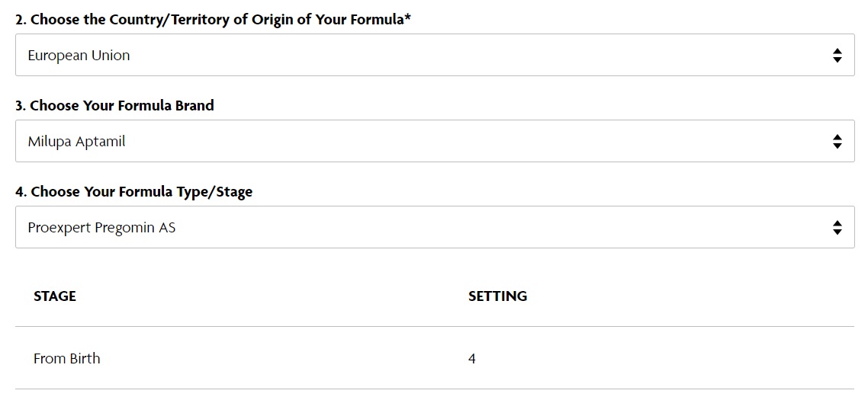Viewport: 868px width, 400px height.
Task: Click the step number '2.' in the first label
Action: (x=21, y=19)
